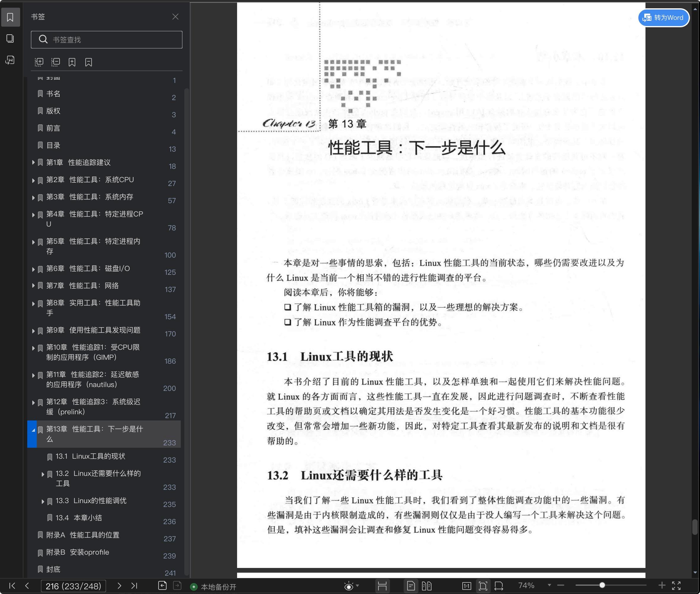Expand the 第1章 性能追踪建议 bookmark
The height and width of the screenshot is (594, 700).
[33, 163]
